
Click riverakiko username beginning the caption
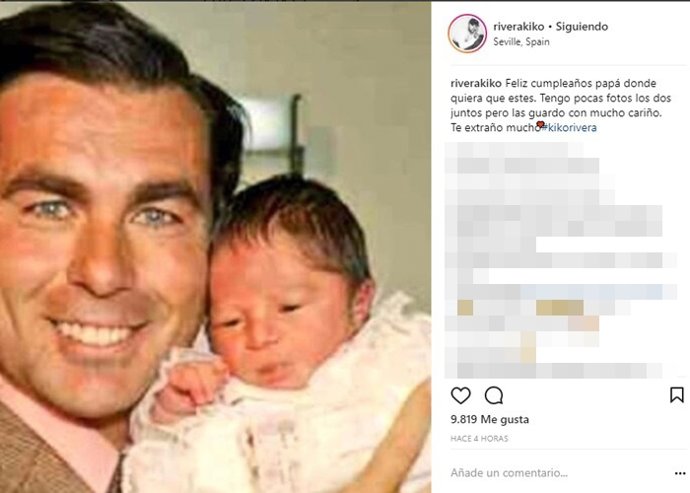[476, 83]
